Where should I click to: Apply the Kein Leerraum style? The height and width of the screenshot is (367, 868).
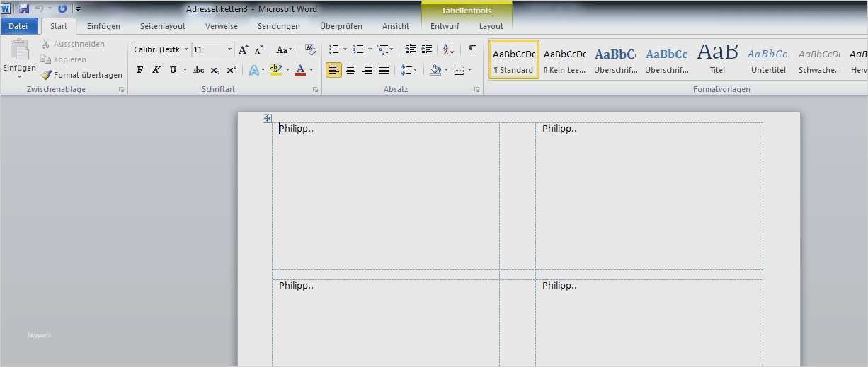click(565, 59)
